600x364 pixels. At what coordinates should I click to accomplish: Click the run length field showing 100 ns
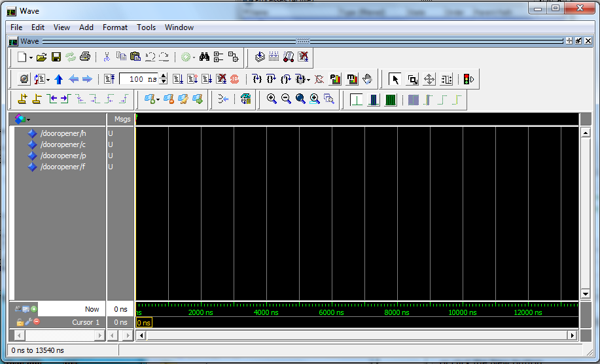coord(139,79)
